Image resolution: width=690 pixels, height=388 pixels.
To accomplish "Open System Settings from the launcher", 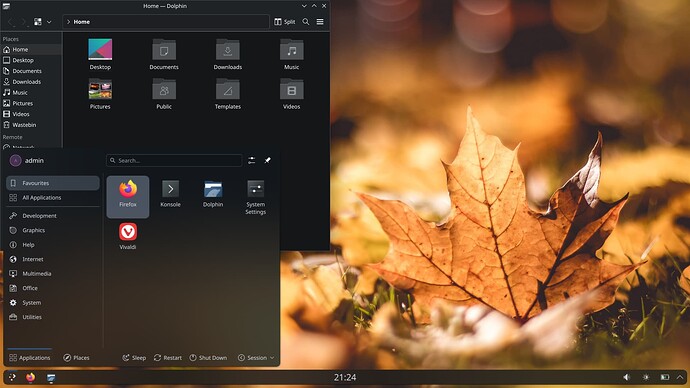I will point(256,197).
